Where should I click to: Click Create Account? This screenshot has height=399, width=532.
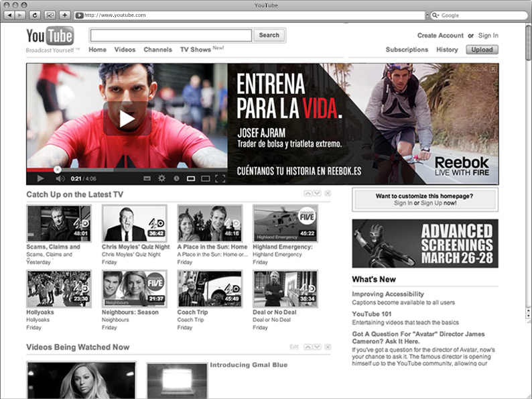(x=440, y=36)
